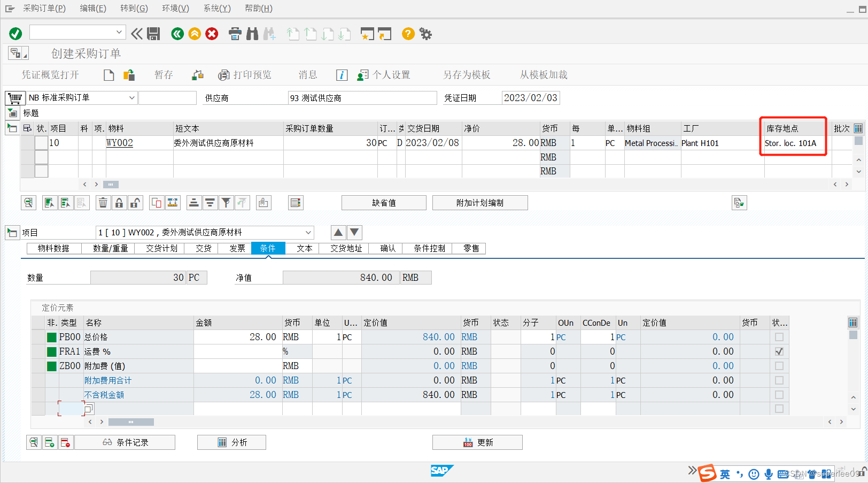Image resolution: width=868 pixels, height=483 pixels.
Task: Click the shopping cart order type icon
Action: coord(15,98)
